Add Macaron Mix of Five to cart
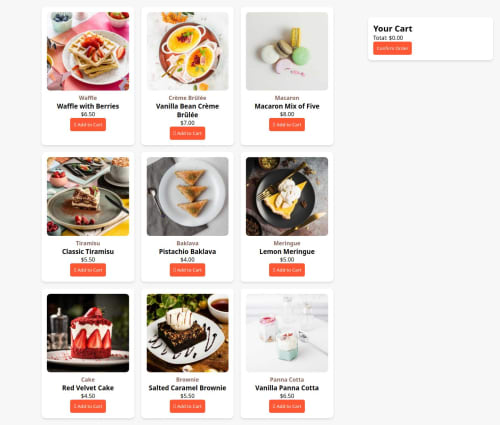This screenshot has width=500, height=425. pos(287,125)
